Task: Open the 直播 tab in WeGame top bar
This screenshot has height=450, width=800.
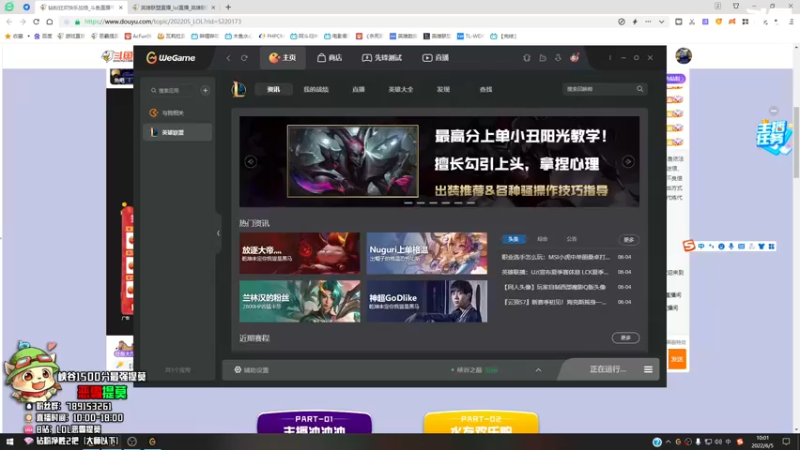Action: tap(436, 58)
